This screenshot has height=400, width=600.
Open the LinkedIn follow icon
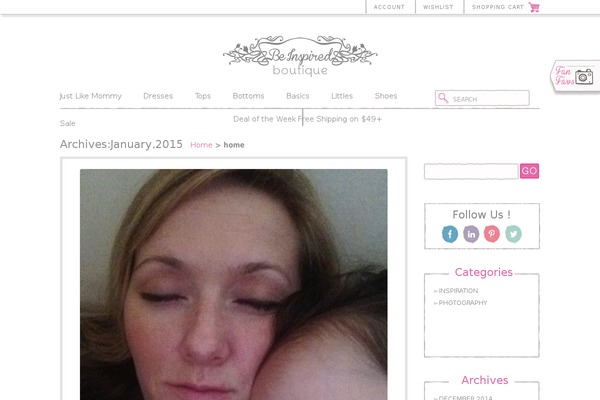[471, 234]
